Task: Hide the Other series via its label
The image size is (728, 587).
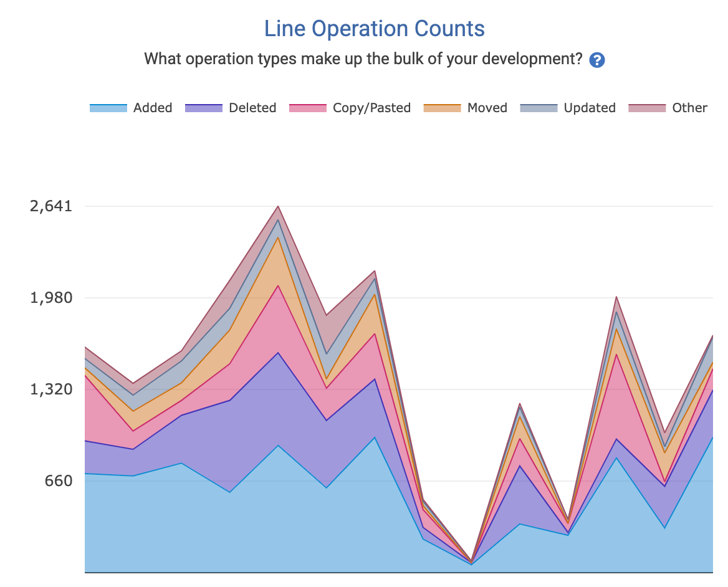Action: [689, 108]
